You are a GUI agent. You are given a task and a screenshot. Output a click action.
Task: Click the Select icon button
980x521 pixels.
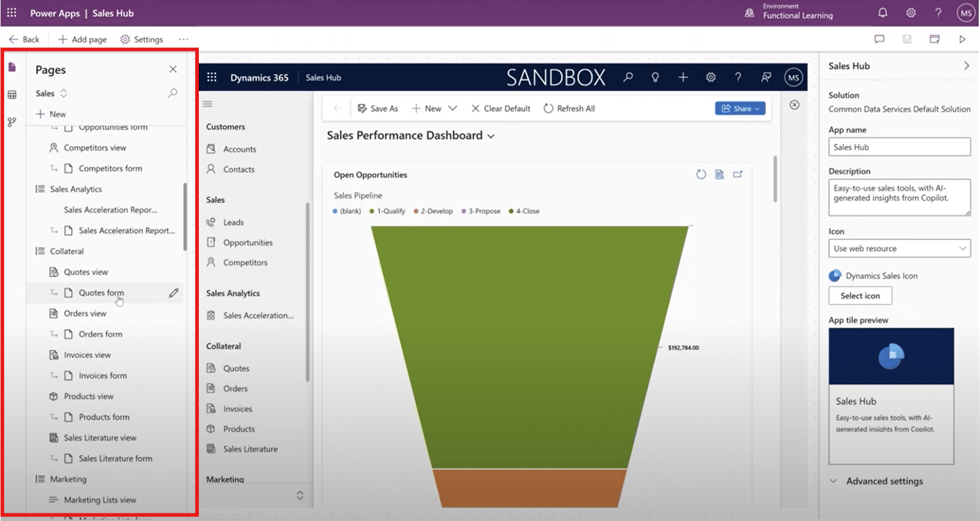click(x=860, y=296)
